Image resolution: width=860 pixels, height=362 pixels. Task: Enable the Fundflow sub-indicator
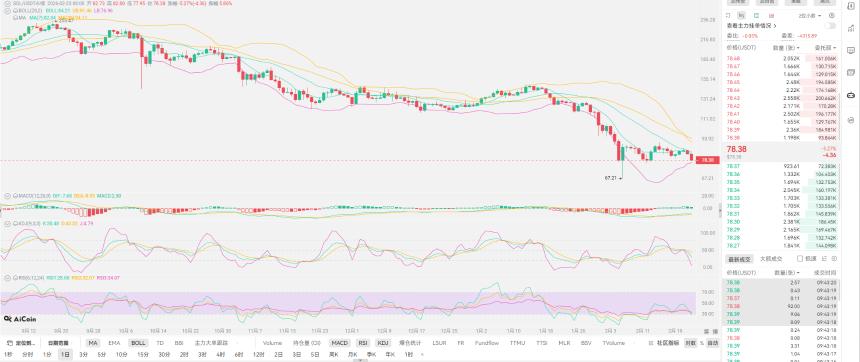pyautogui.click(x=487, y=343)
